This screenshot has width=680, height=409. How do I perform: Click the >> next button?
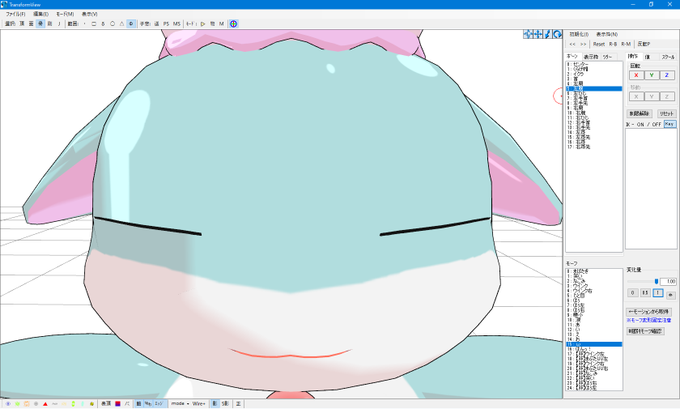coord(583,44)
